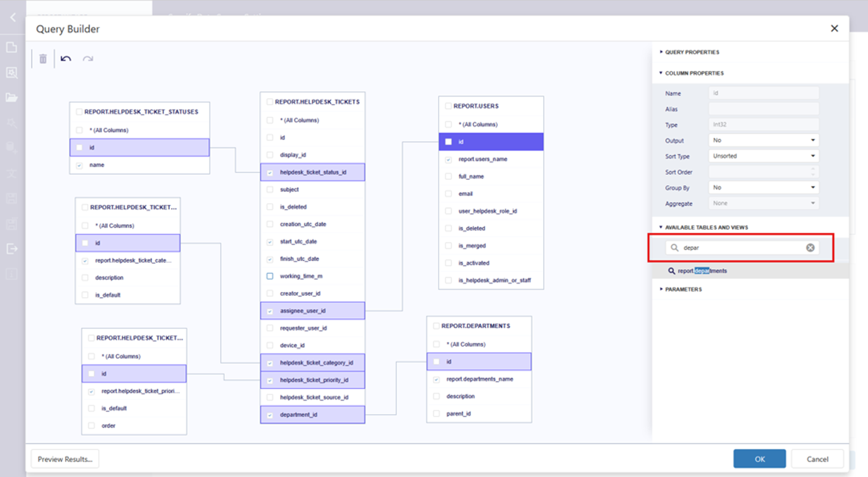The height and width of the screenshot is (477, 868).
Task: Click the delete trash icon in toolbar
Action: (x=43, y=59)
